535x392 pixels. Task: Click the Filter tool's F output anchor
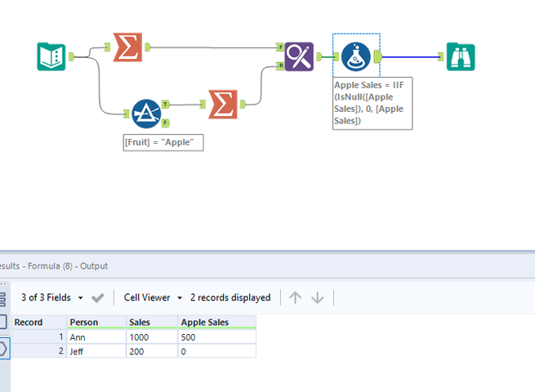coord(166,122)
